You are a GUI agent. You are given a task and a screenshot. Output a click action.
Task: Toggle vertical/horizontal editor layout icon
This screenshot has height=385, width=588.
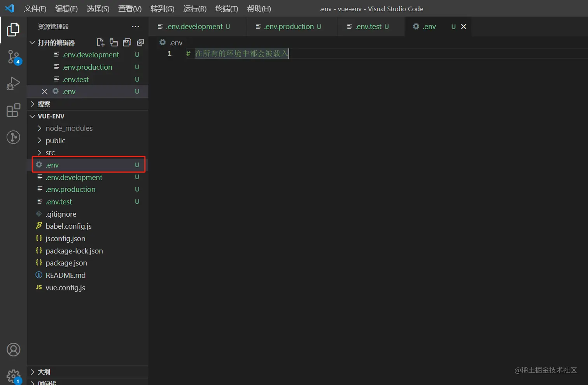pyautogui.click(x=114, y=42)
